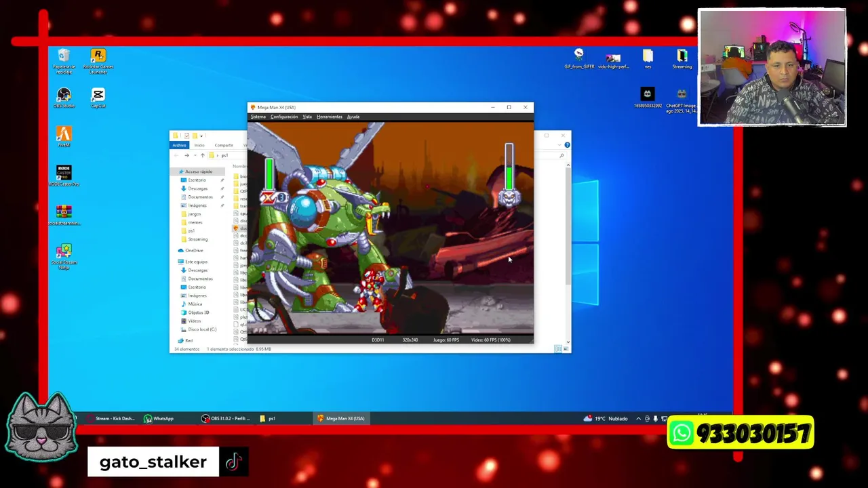Open the 19°C Nublado weather widget
This screenshot has height=488, width=868.
[606, 418]
